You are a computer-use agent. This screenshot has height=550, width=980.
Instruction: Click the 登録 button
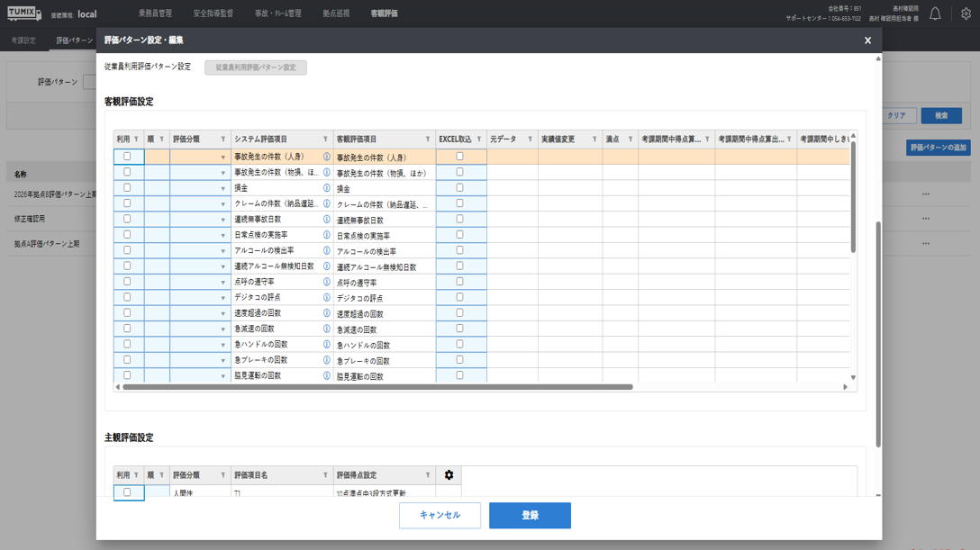point(530,515)
